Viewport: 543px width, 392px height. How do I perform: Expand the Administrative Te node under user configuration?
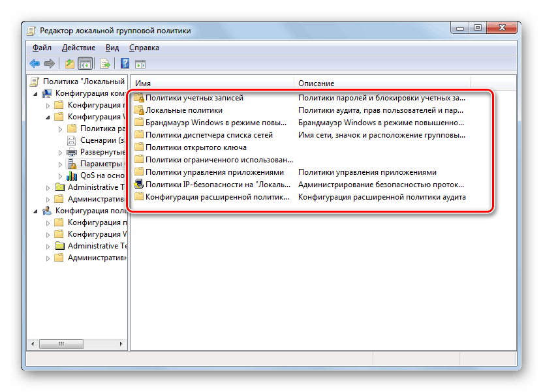(x=48, y=247)
